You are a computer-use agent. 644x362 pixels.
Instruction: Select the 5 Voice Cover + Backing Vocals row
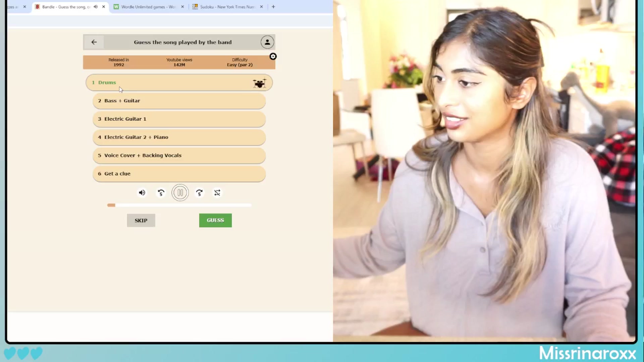pyautogui.click(x=179, y=156)
